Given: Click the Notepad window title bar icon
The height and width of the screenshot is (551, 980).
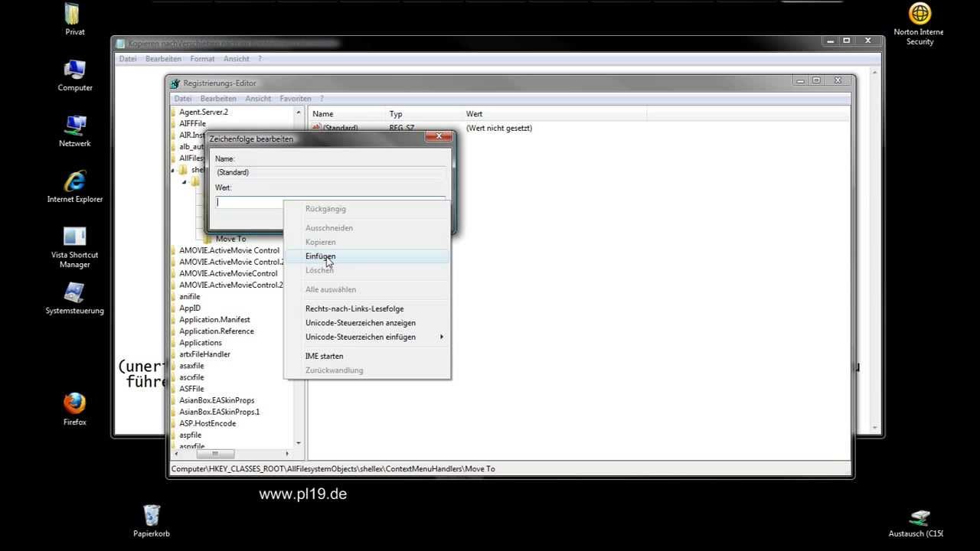Looking at the screenshot, I should [120, 43].
